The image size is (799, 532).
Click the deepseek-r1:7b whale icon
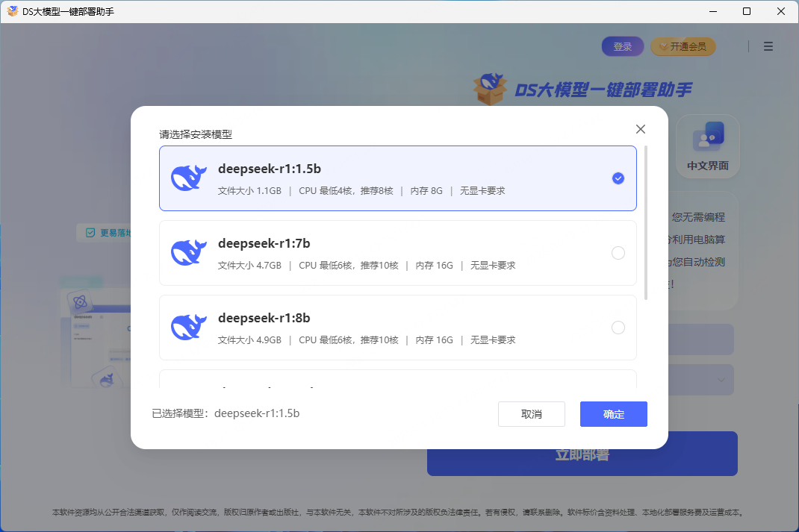pos(189,252)
